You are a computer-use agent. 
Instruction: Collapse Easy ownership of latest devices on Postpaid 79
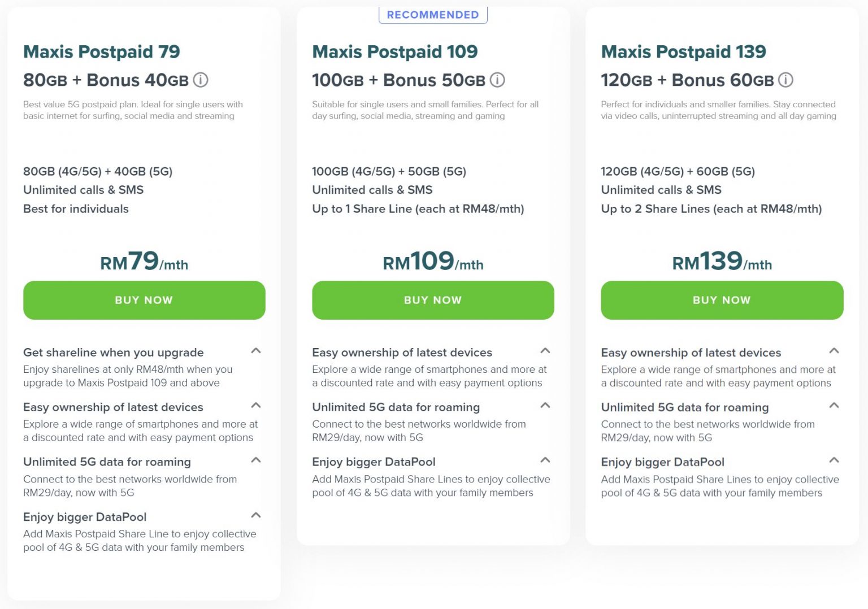[255, 406]
